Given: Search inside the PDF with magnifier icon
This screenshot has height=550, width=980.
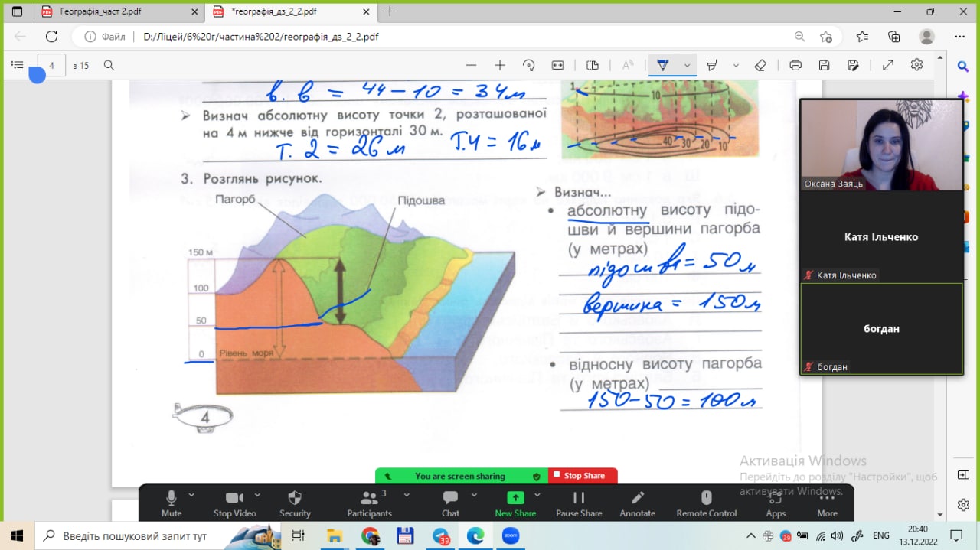Looking at the screenshot, I should click(x=109, y=66).
